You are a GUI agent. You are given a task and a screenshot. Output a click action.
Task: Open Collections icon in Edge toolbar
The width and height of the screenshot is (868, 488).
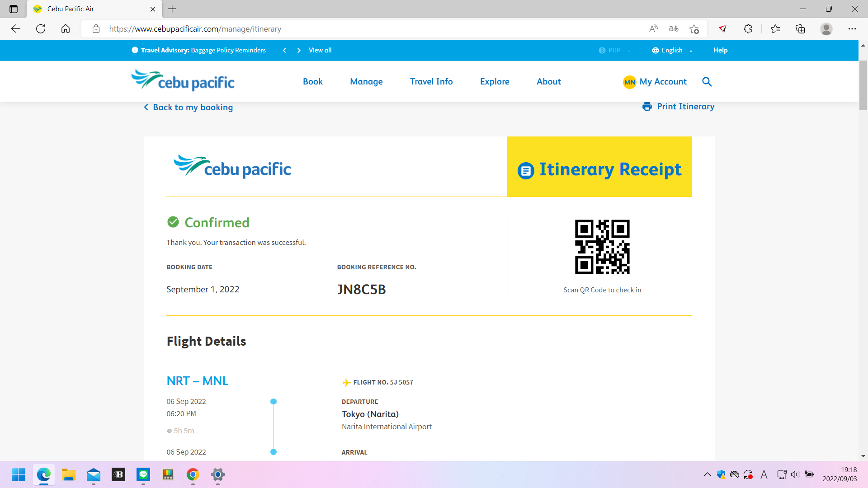[x=800, y=29]
